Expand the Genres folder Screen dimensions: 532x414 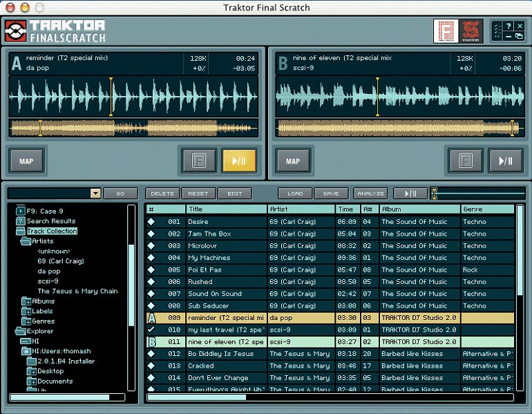point(26,321)
